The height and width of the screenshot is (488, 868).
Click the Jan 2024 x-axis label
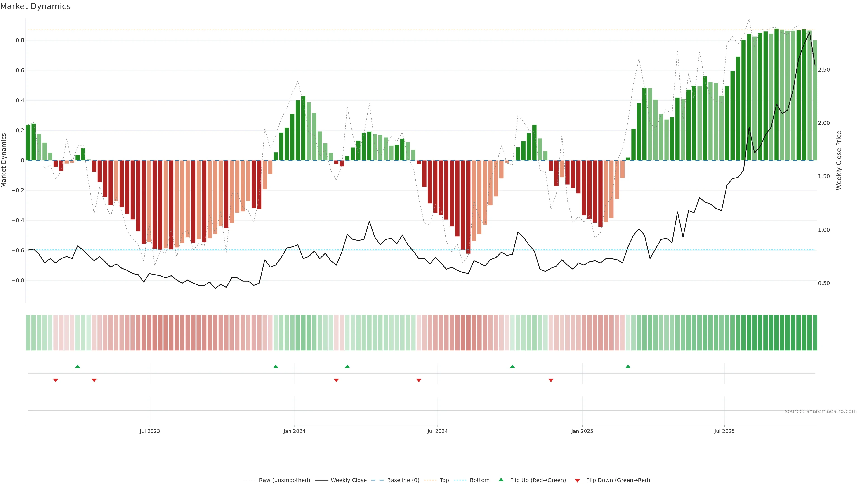pyautogui.click(x=294, y=431)
